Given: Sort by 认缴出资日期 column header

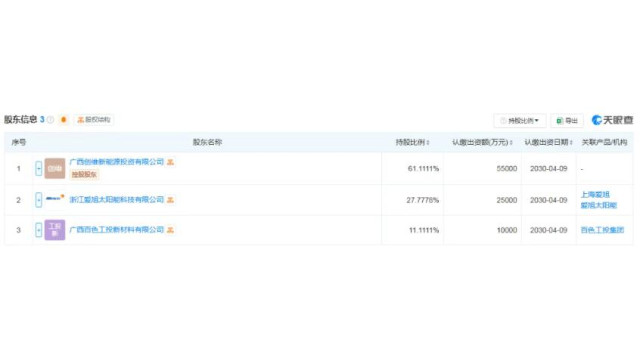Looking at the screenshot, I should pos(548,142).
